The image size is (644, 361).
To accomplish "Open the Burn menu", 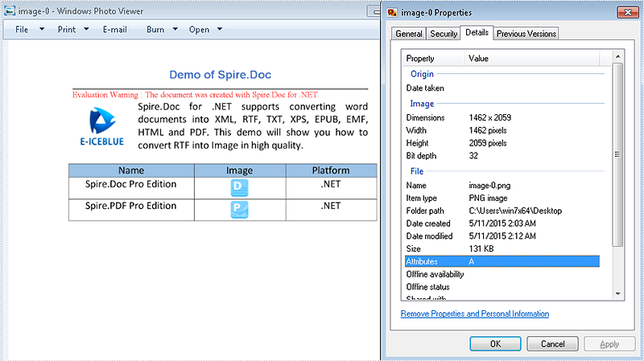I will [x=155, y=30].
